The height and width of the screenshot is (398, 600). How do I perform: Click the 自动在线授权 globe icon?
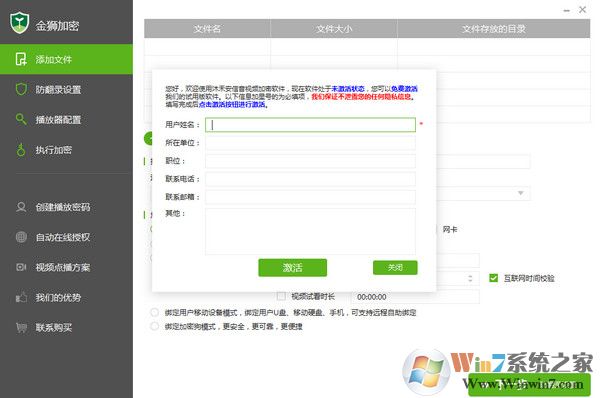coord(21,237)
